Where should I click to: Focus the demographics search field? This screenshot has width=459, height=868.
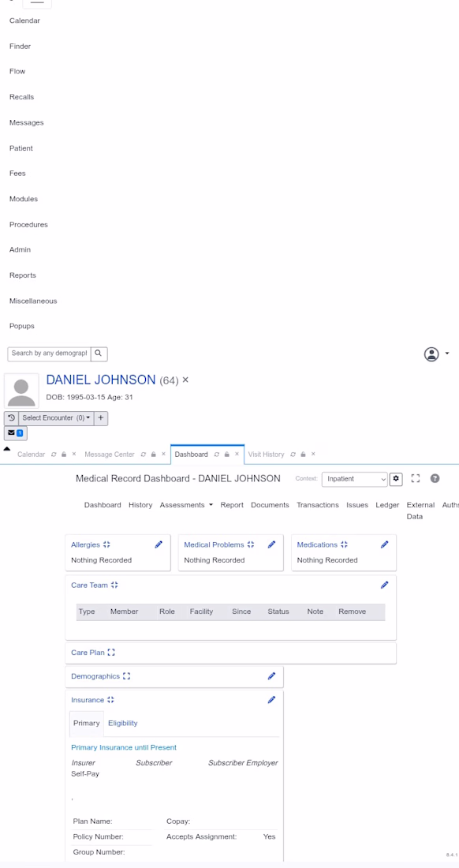click(49, 354)
